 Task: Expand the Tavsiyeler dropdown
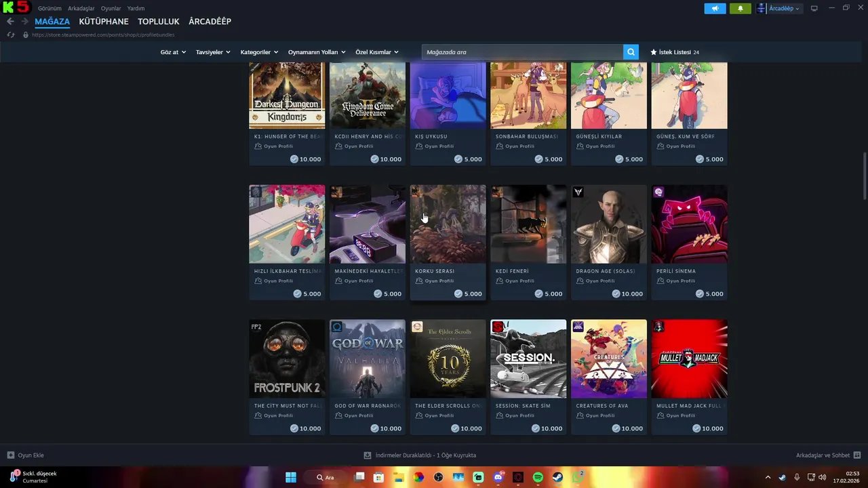tap(213, 52)
